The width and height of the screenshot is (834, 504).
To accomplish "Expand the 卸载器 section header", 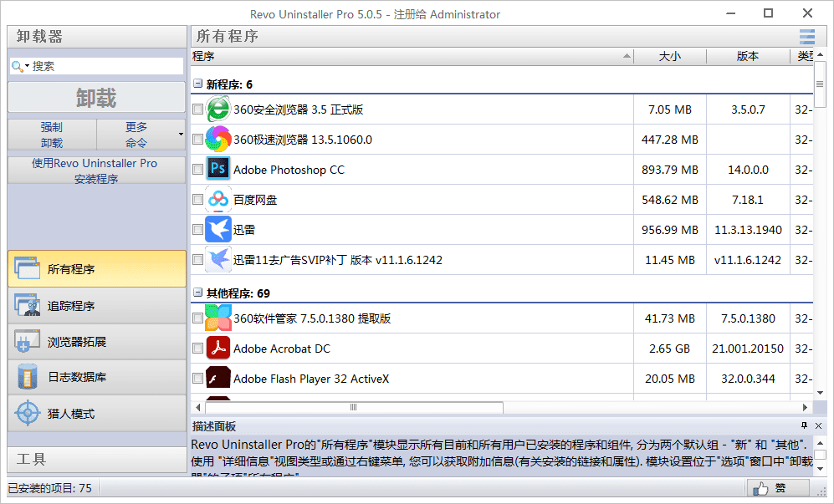I will point(97,37).
